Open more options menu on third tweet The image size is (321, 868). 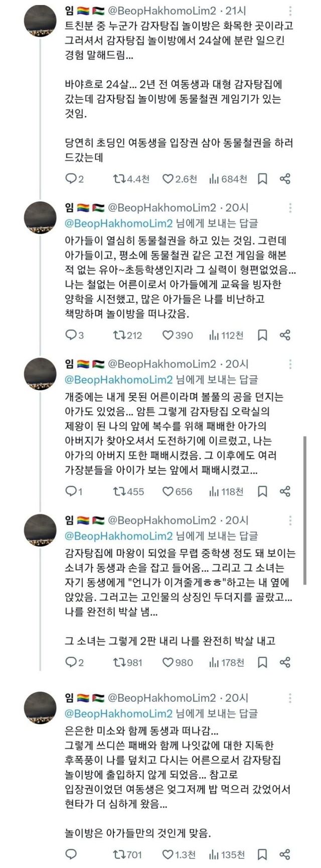tap(290, 364)
